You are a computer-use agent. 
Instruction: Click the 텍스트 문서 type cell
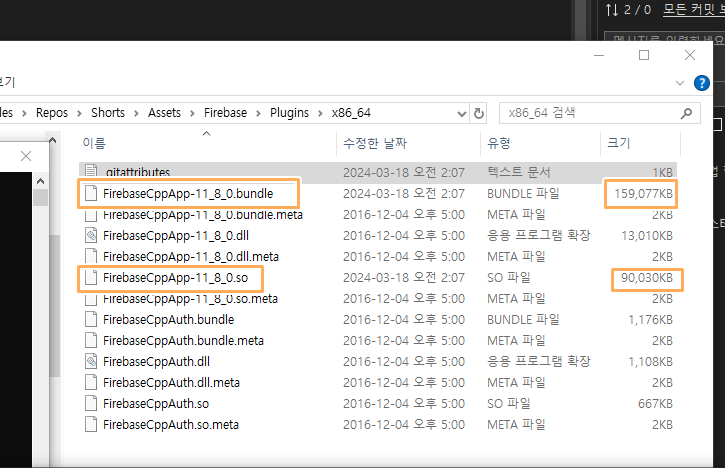(x=518, y=173)
